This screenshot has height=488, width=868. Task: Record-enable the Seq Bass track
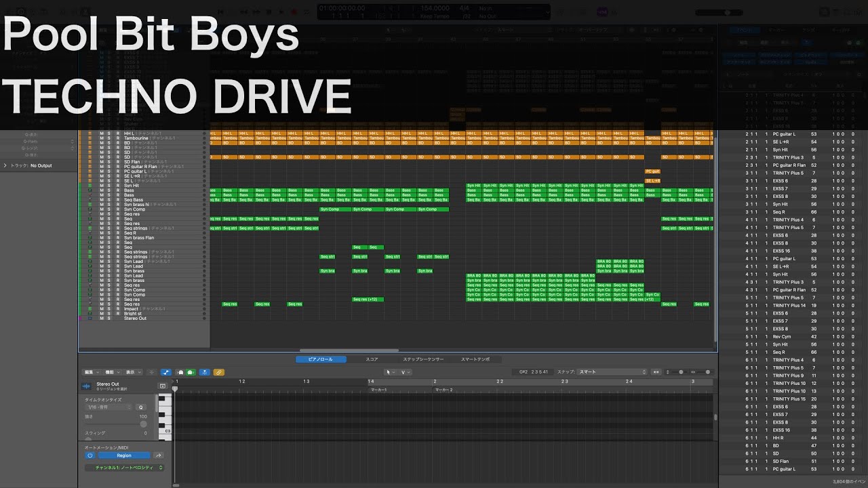tap(117, 200)
